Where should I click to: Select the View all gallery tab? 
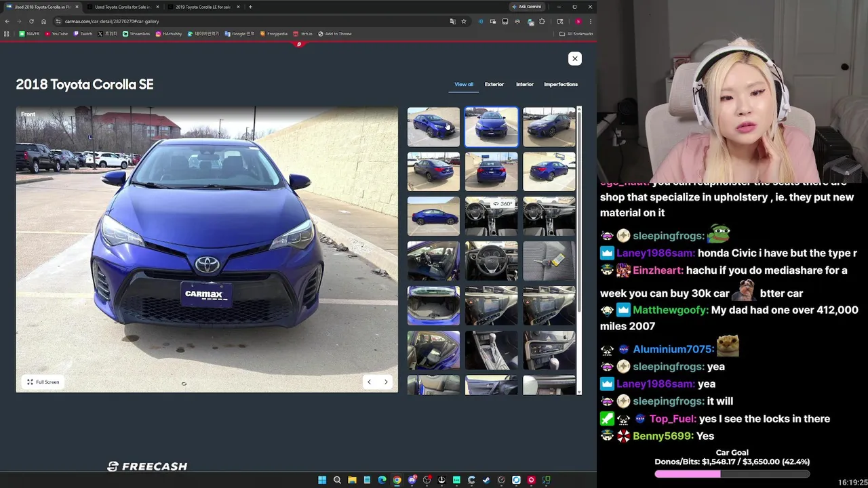click(x=464, y=84)
